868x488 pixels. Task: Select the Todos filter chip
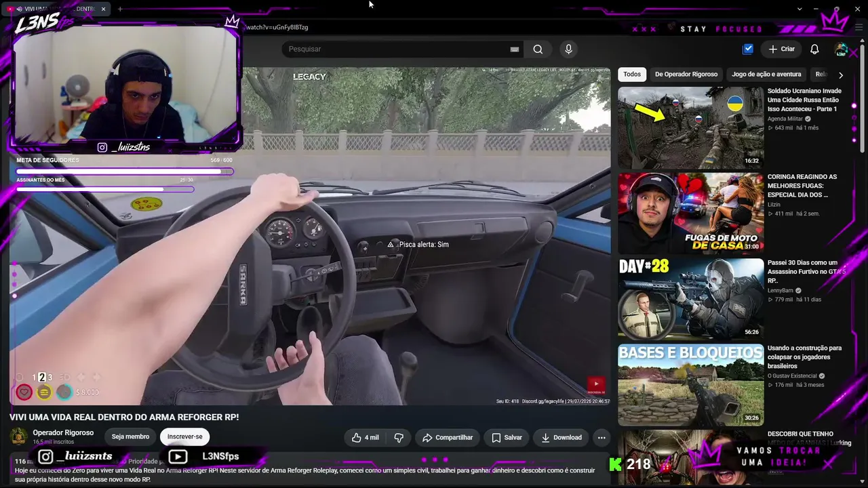point(632,75)
